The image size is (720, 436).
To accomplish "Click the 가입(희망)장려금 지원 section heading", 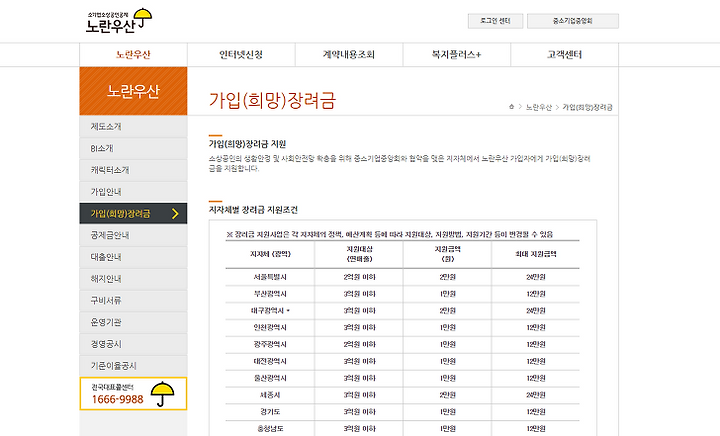I will point(247,144).
